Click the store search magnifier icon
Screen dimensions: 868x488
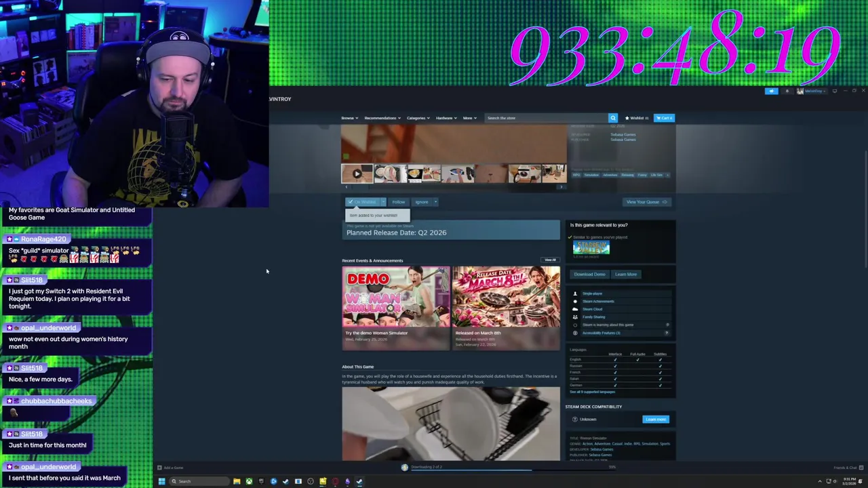(x=612, y=118)
